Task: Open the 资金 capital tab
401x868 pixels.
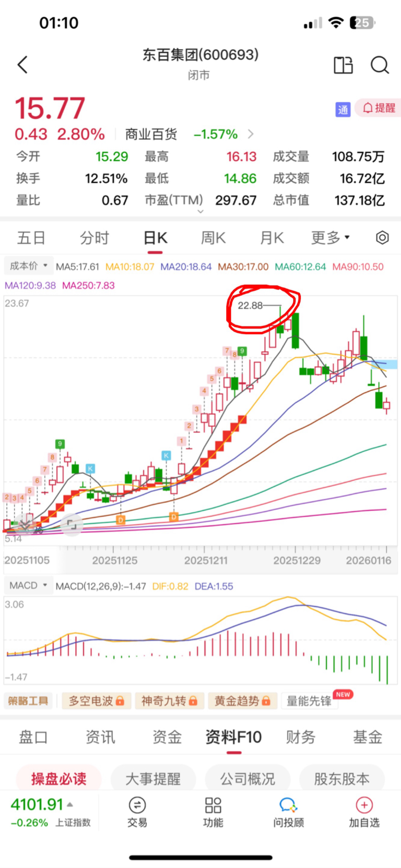Action: click(167, 737)
